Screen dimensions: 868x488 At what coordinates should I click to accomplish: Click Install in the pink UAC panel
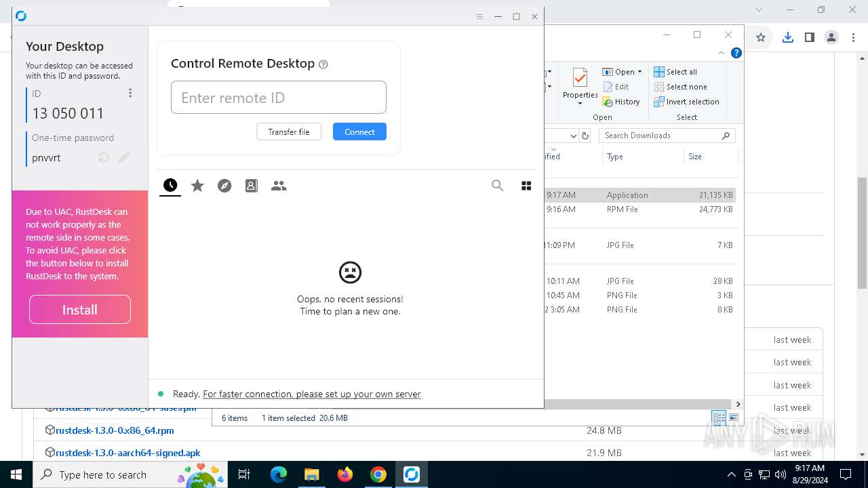click(x=80, y=309)
